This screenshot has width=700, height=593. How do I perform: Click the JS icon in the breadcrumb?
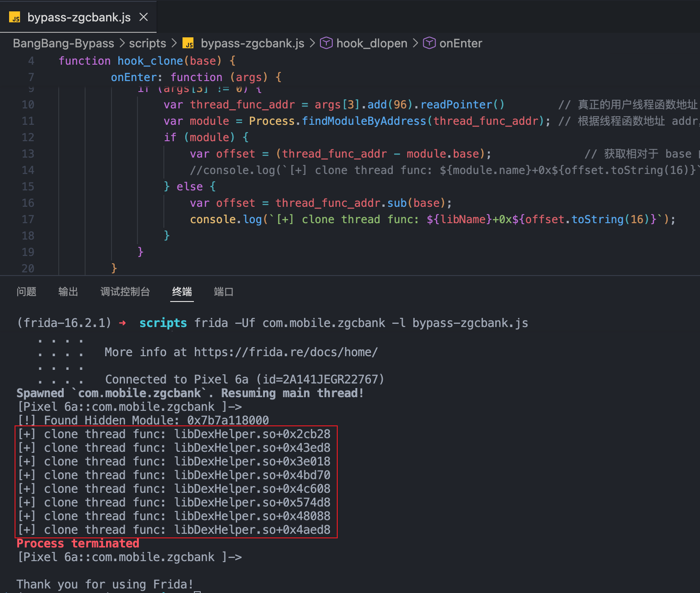pyautogui.click(x=188, y=43)
